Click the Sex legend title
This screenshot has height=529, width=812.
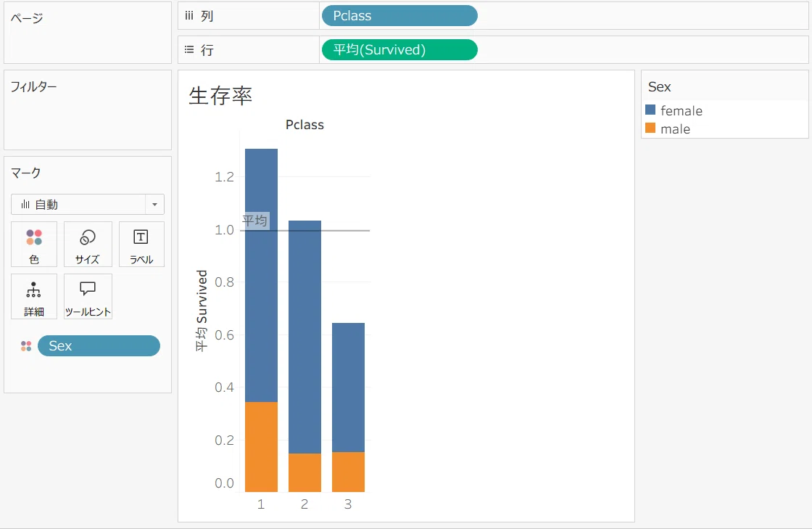(x=659, y=87)
